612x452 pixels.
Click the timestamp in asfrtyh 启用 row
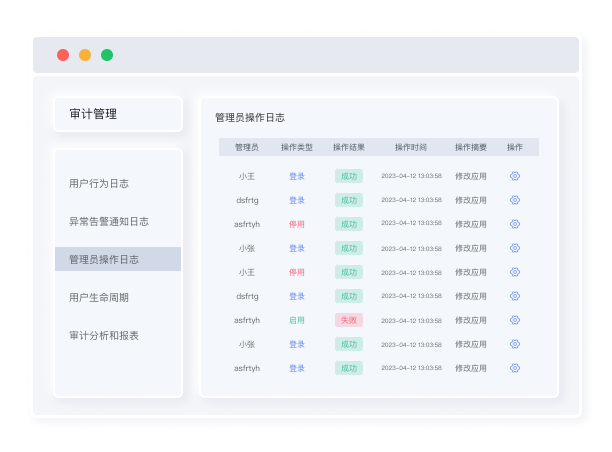(x=411, y=320)
